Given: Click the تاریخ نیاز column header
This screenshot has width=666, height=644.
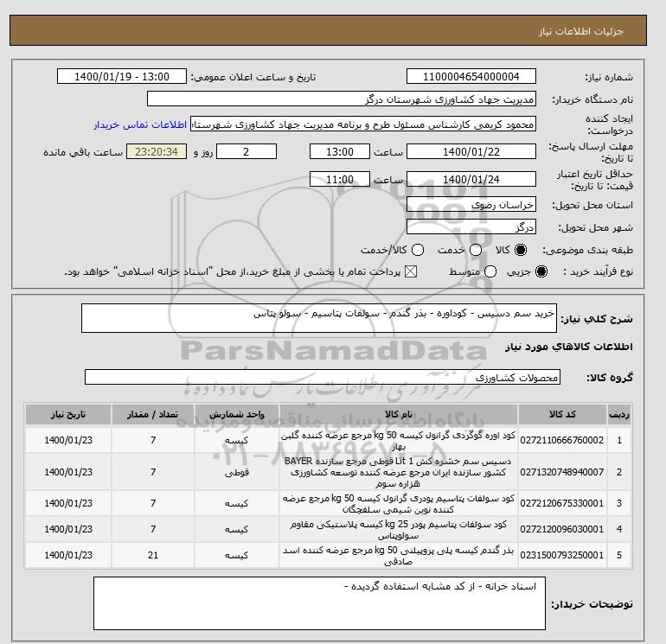Looking at the screenshot, I should pyautogui.click(x=68, y=414).
